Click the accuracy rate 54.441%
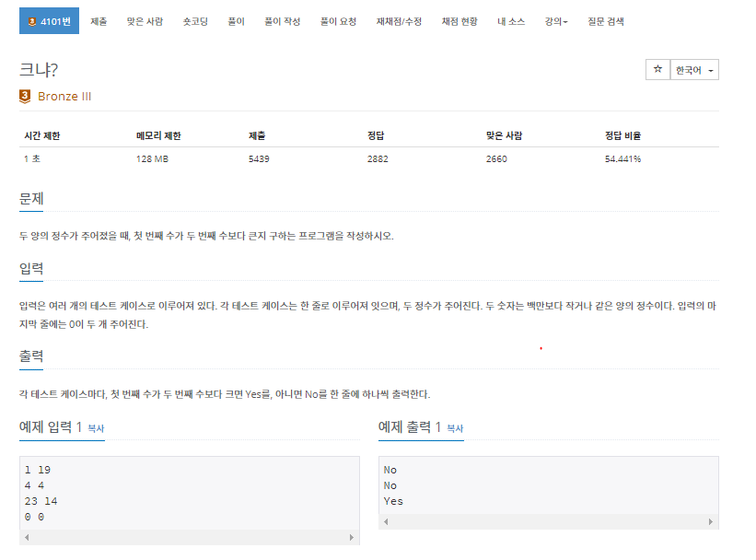This screenshot has height=560, width=756. click(622, 158)
